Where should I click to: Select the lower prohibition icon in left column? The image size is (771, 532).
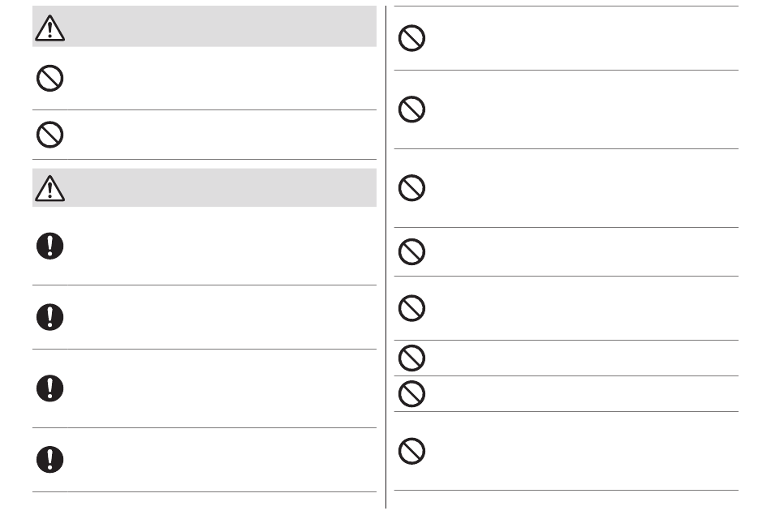pos(50,135)
